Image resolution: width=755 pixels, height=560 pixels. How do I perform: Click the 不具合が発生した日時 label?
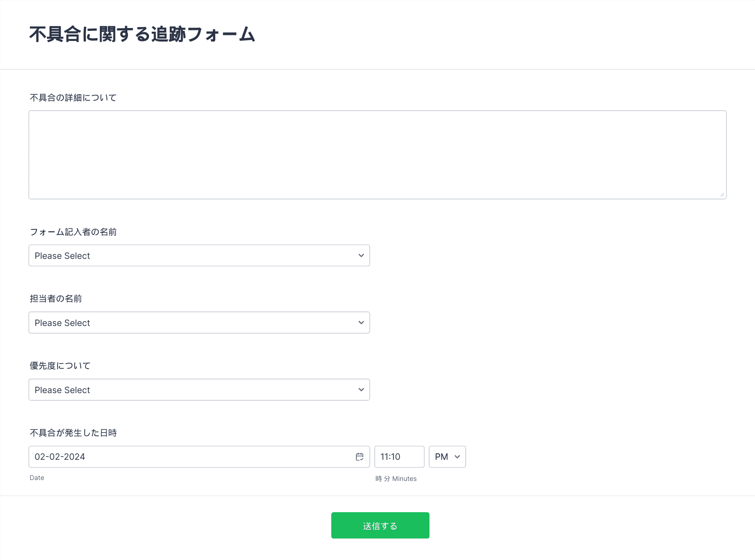73,433
